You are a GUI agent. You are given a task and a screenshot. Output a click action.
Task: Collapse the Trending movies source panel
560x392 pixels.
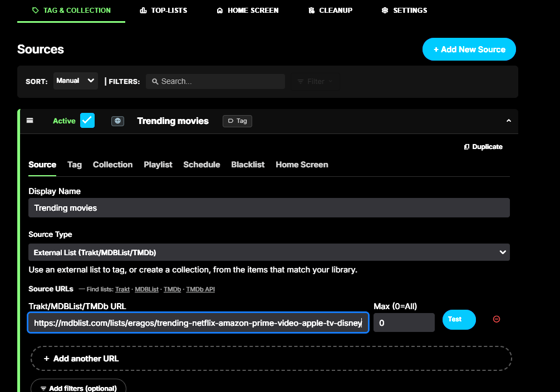pos(509,121)
